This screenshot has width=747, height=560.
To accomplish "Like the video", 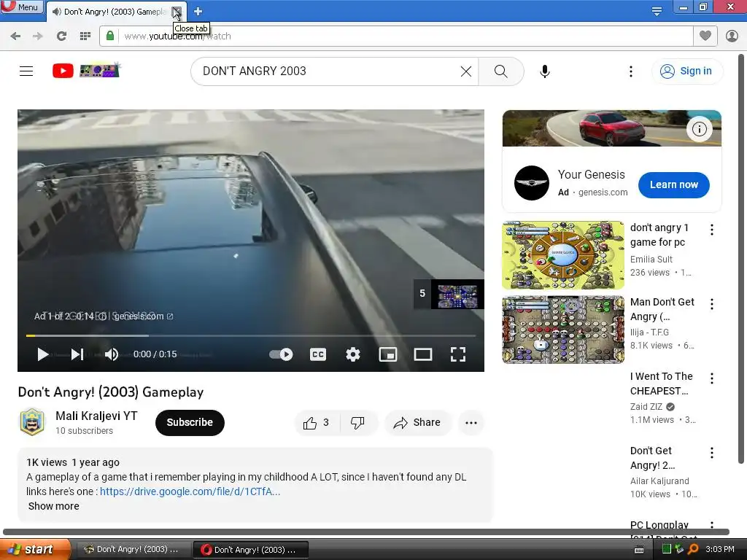I will tap(317, 422).
